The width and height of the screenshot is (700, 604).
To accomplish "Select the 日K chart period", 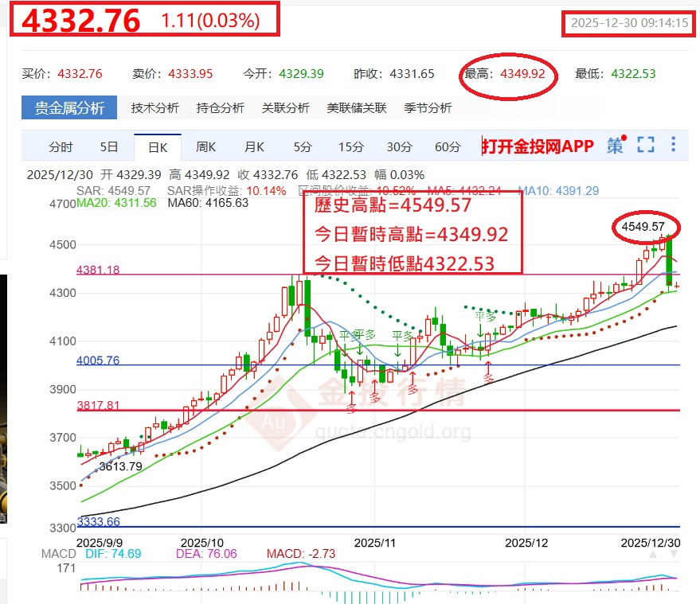I will click(x=158, y=147).
